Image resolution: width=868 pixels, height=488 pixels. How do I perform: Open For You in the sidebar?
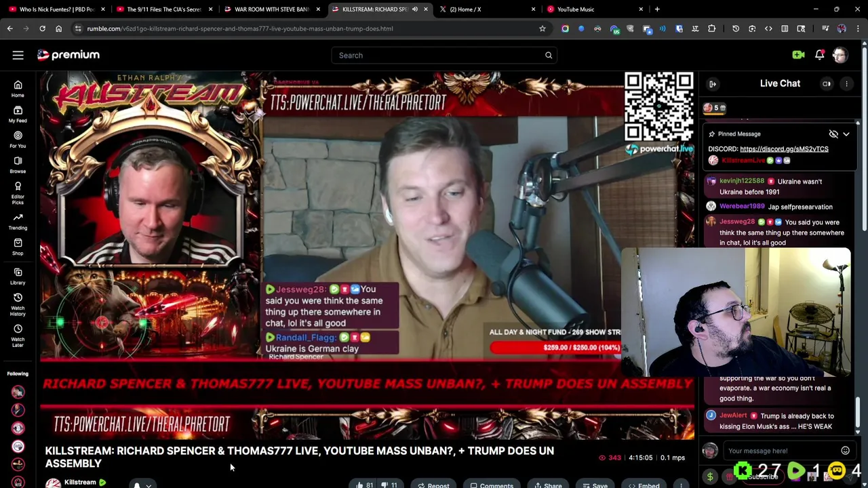tap(18, 140)
